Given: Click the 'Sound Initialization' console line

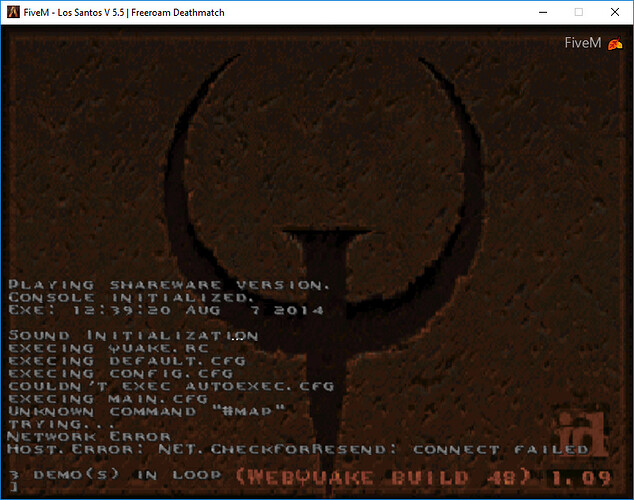Looking at the screenshot, I should coord(133,335).
